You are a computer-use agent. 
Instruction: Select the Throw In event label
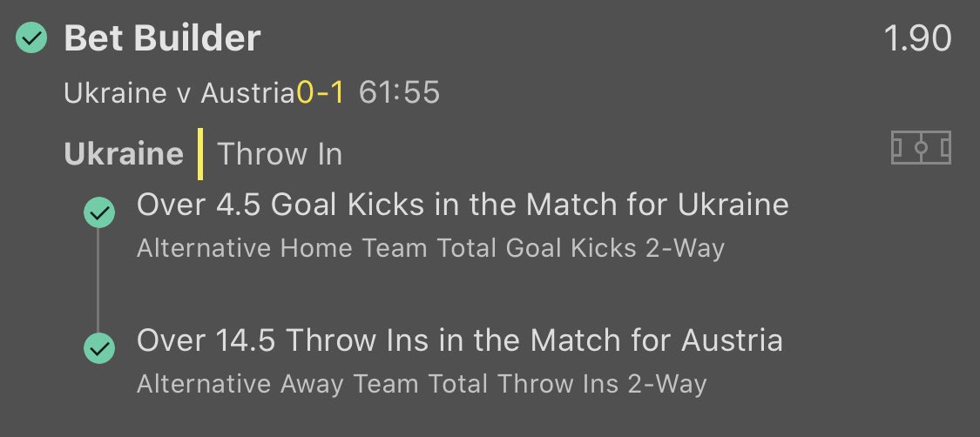click(x=280, y=154)
